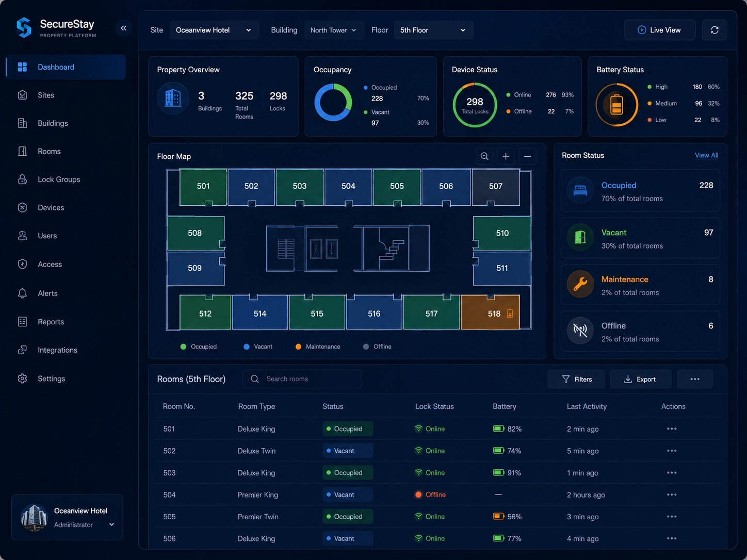Follow the View All link
Image resolution: width=747 pixels, height=560 pixels.
click(x=706, y=155)
